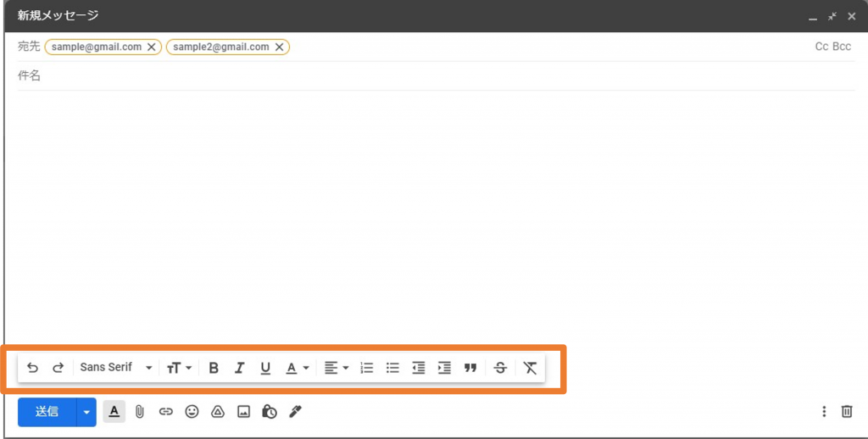Toggle bold formatting
This screenshot has width=868, height=439.
pyautogui.click(x=214, y=368)
